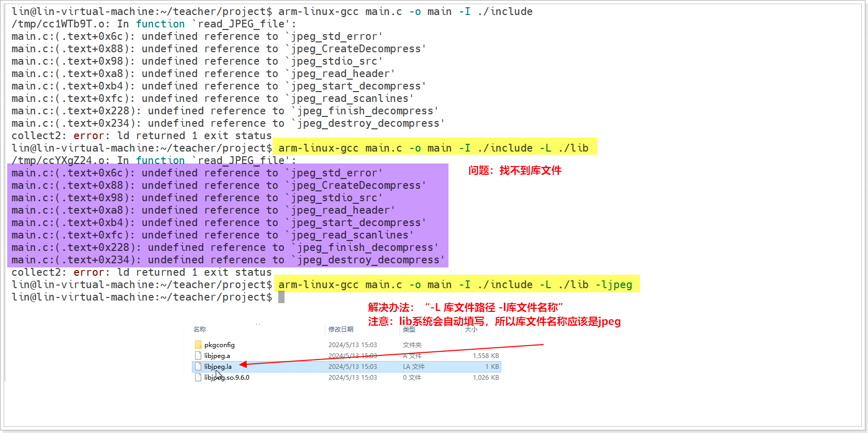The height and width of the screenshot is (433, 868).
Task: Open the pkgconfig folder icon
Action: (x=198, y=345)
